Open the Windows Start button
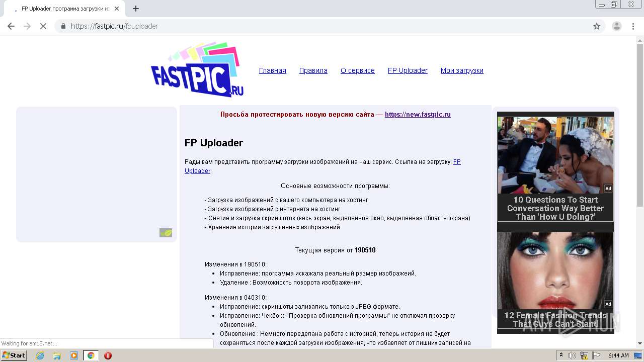644x362 pixels. click(x=14, y=355)
